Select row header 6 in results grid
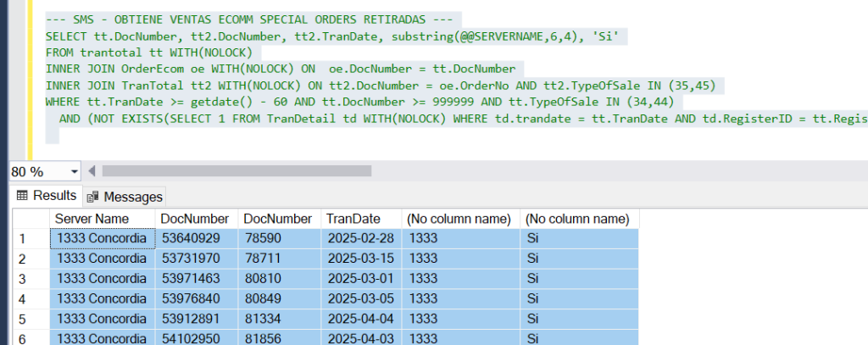The width and height of the screenshot is (868, 345). pos(31,337)
